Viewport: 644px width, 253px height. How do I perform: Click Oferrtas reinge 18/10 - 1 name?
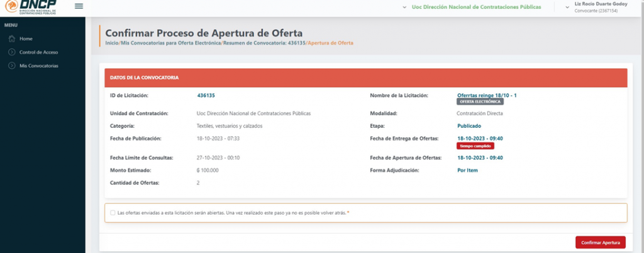(487, 95)
